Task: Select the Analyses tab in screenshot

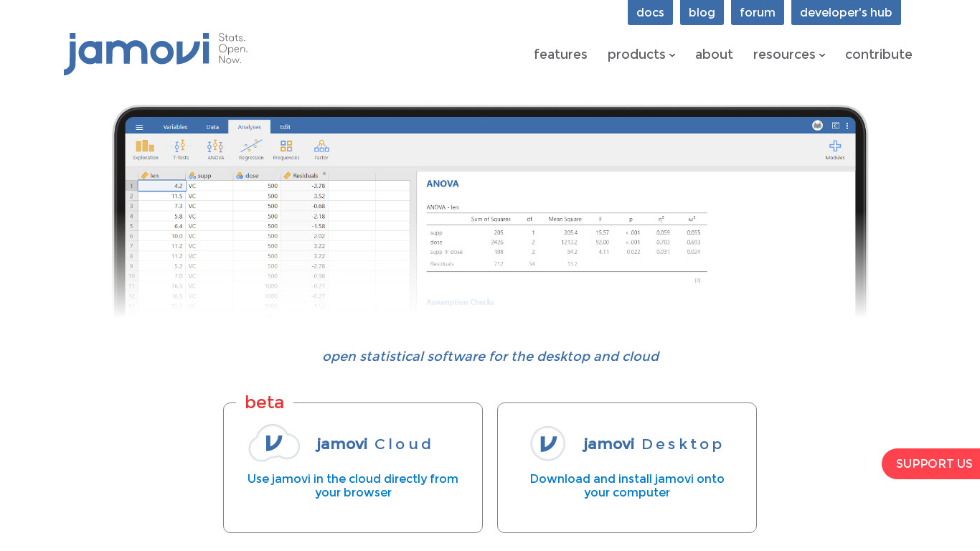Action: (250, 127)
